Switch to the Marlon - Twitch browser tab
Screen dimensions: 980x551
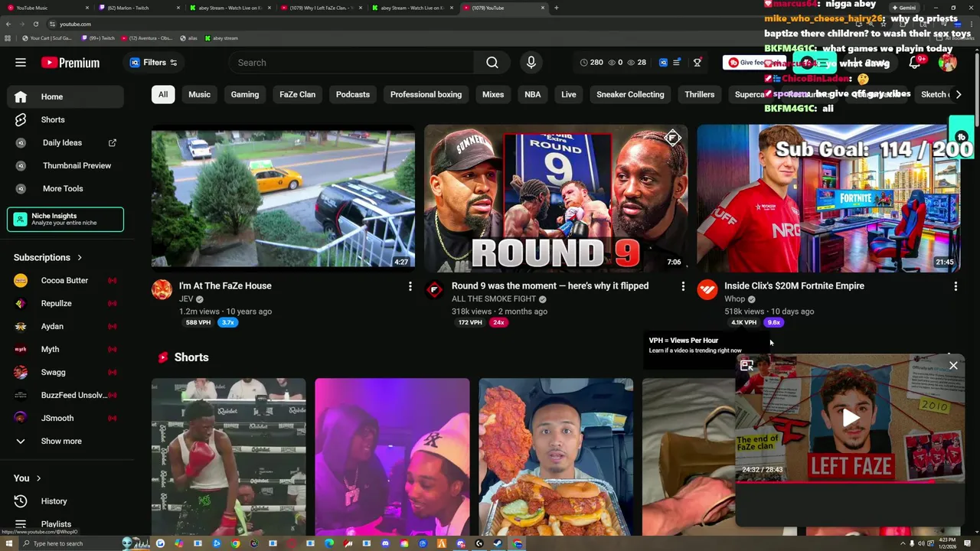(x=139, y=8)
